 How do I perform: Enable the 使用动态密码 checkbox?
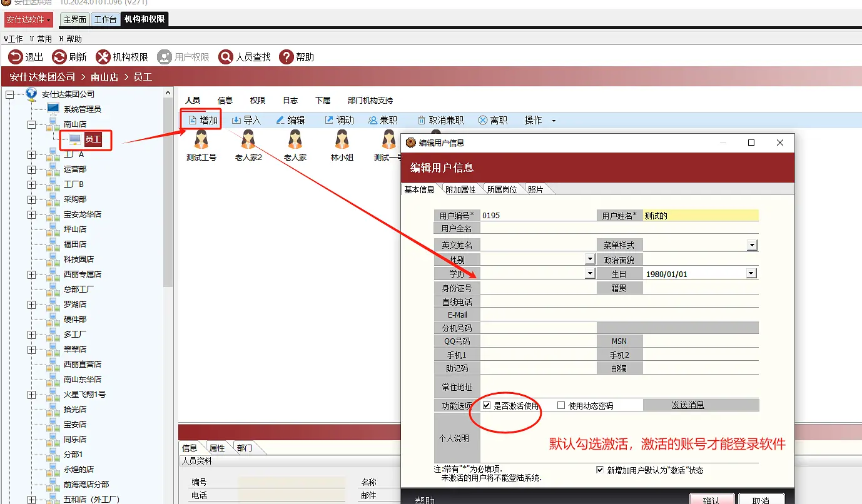point(561,405)
